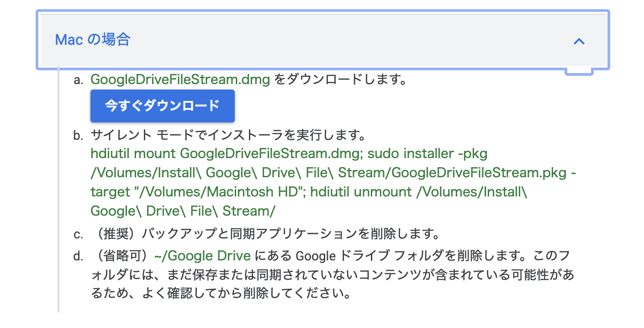The height and width of the screenshot is (328, 644).
Task: Click the list marker "c."
Action: [x=79, y=235]
